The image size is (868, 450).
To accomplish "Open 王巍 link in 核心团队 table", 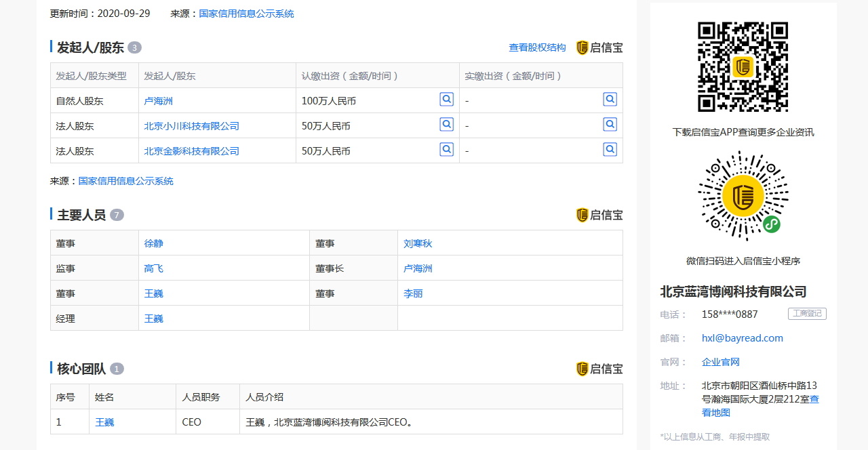I will (104, 422).
